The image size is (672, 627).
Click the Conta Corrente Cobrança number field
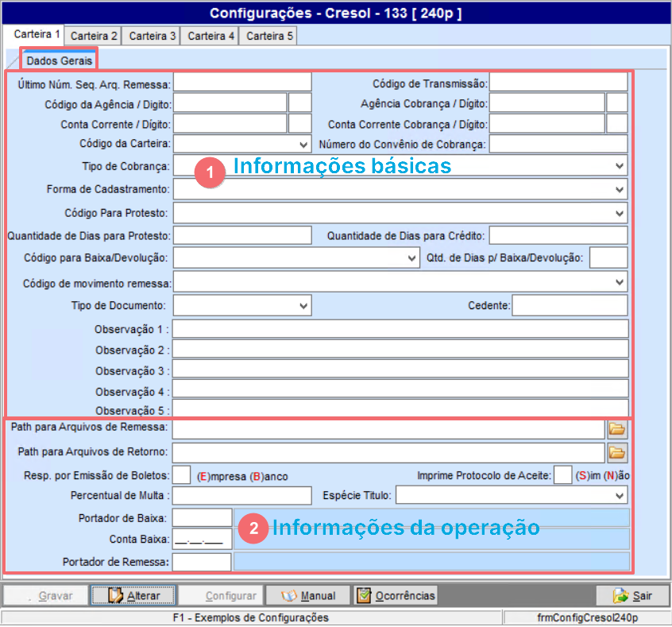[x=546, y=123]
